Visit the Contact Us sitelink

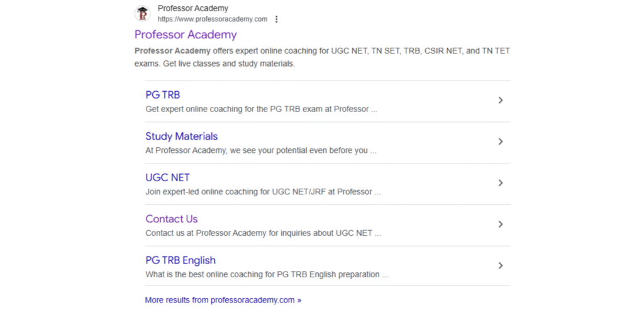171,219
